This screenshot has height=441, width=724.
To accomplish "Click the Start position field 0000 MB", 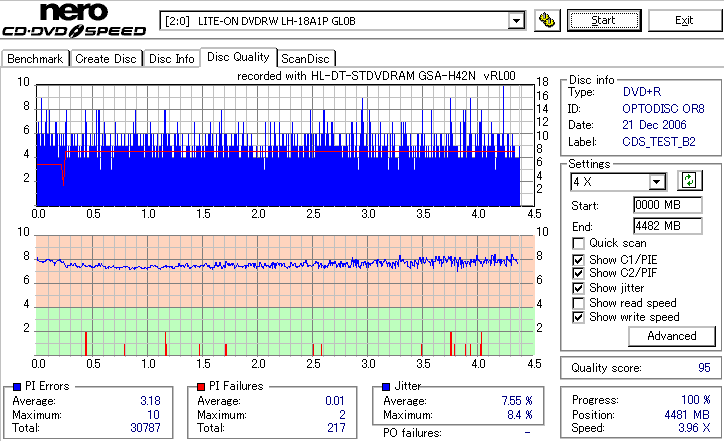I will pos(668,205).
